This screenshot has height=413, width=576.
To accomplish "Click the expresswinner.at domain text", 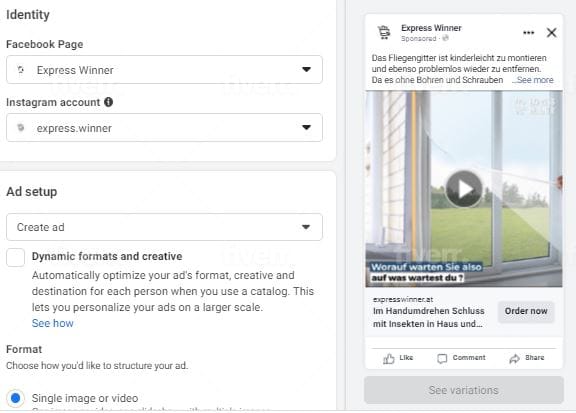I will tap(403, 299).
